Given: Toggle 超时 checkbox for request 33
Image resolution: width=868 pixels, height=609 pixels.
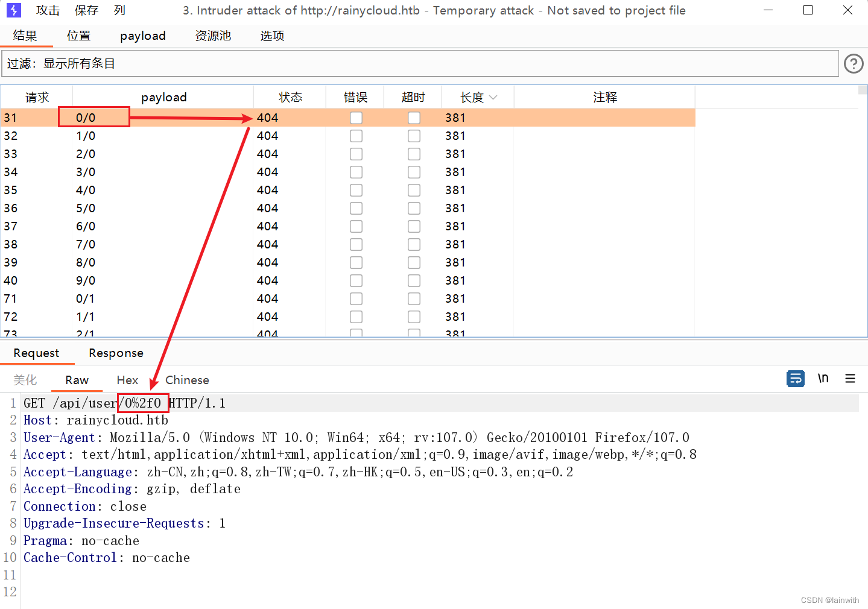Looking at the screenshot, I should coord(414,154).
